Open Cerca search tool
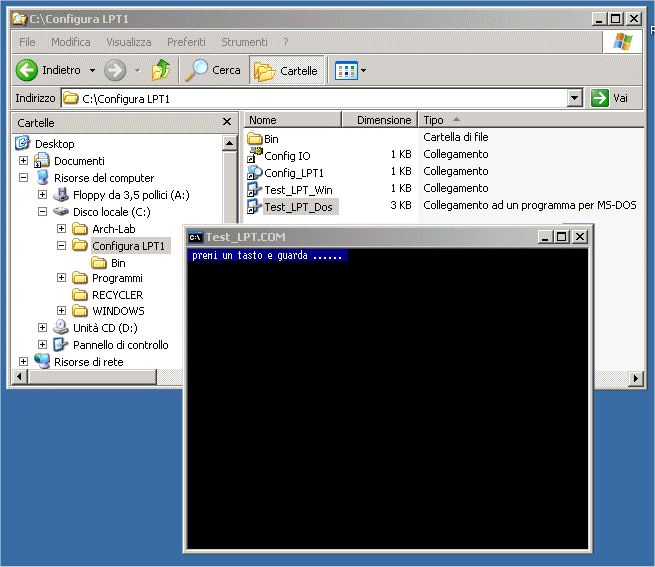 (214, 71)
